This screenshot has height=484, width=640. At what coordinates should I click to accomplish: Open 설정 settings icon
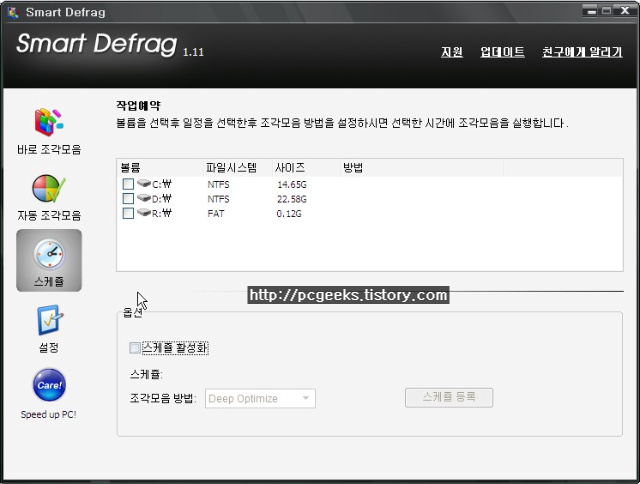click(50, 320)
